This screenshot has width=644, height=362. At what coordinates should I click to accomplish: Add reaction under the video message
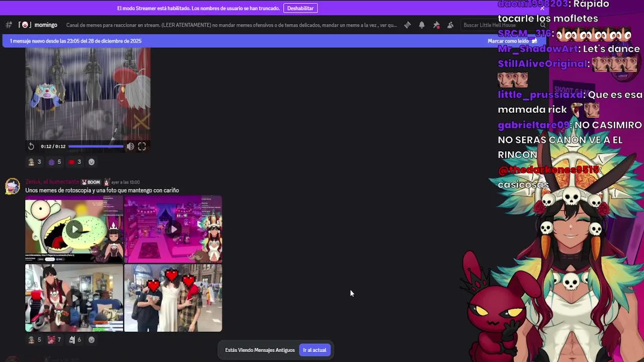91,162
